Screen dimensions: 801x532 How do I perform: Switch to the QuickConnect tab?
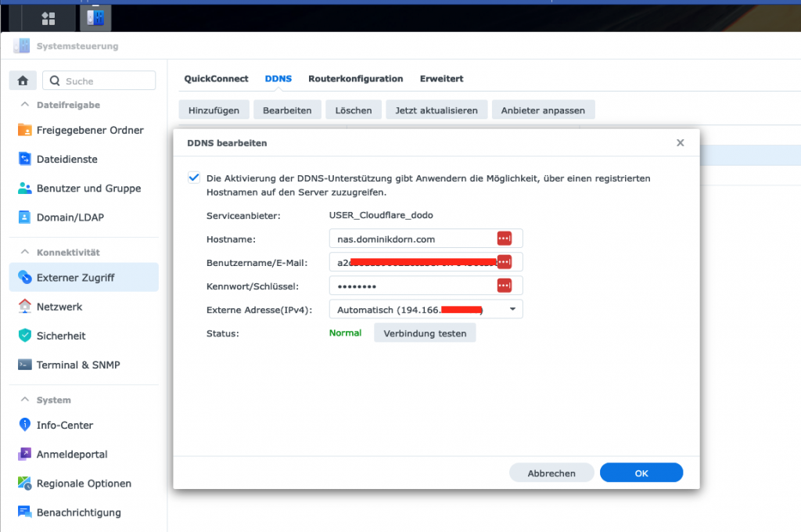[x=216, y=79]
